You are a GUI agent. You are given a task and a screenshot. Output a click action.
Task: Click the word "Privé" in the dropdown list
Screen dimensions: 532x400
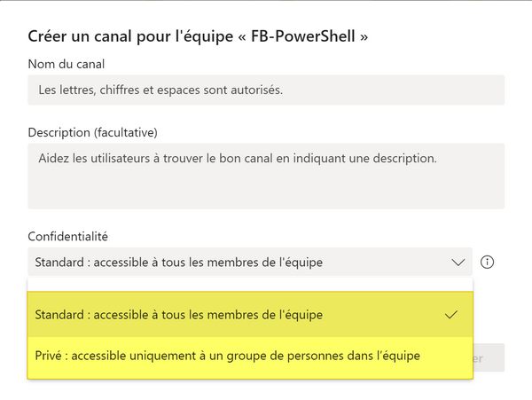coord(49,357)
